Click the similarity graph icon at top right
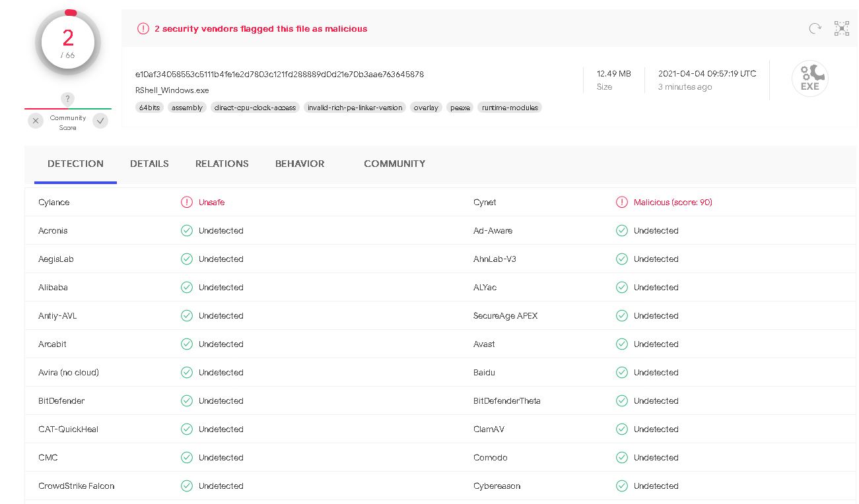 (842, 28)
